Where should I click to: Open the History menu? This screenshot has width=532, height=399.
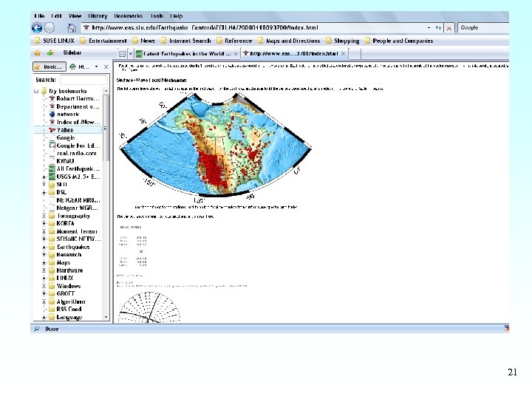point(98,16)
